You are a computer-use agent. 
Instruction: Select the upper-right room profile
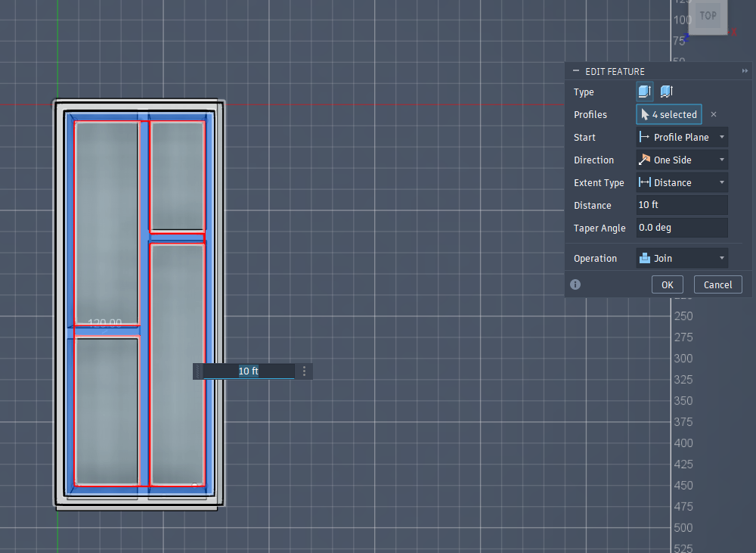point(178,176)
